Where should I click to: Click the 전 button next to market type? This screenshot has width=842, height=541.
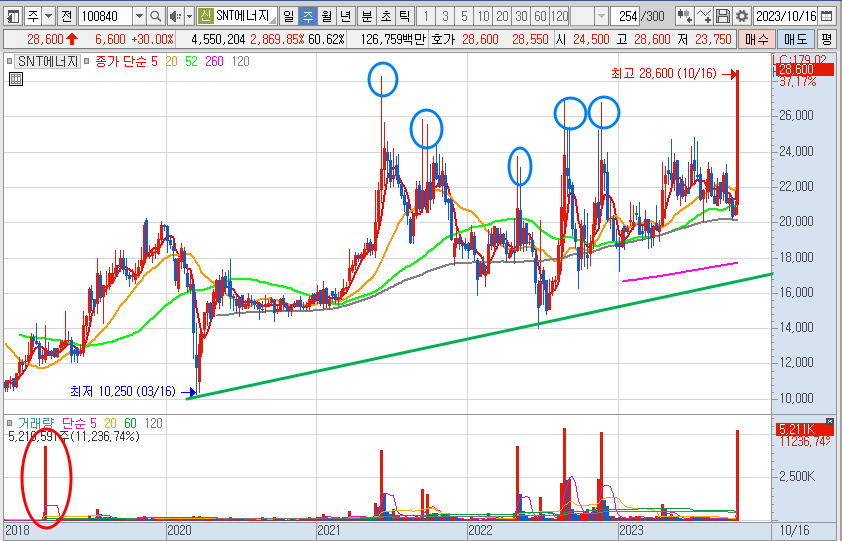67,17
